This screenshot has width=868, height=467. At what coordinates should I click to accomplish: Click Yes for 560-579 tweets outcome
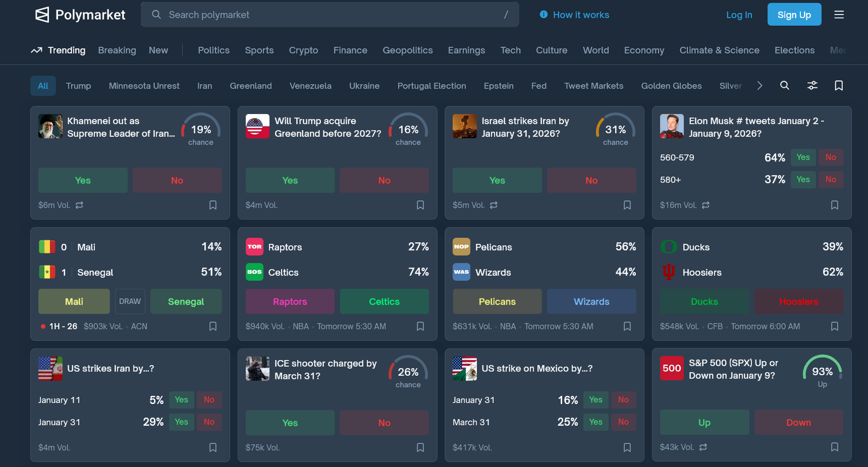[x=803, y=157]
